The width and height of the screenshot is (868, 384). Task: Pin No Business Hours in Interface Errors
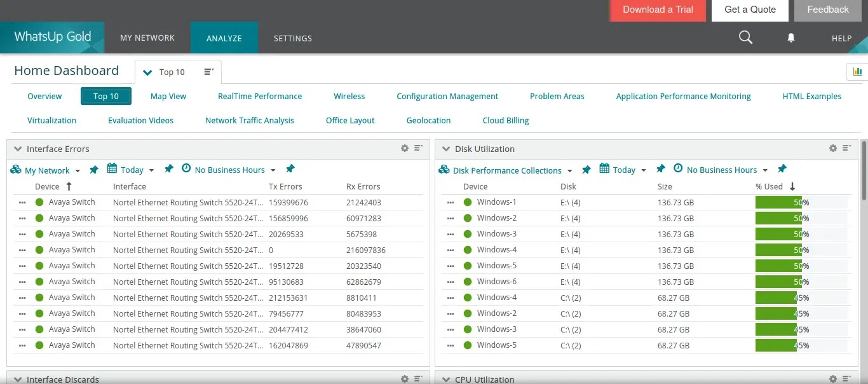point(290,168)
